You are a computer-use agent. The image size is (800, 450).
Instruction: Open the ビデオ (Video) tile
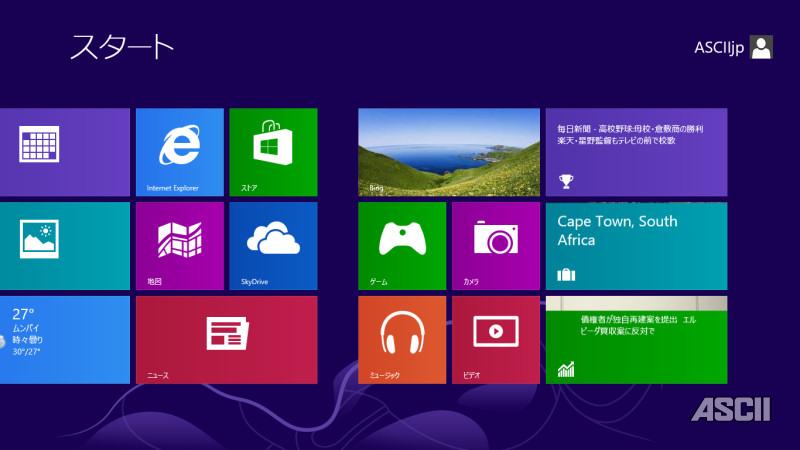pos(496,340)
